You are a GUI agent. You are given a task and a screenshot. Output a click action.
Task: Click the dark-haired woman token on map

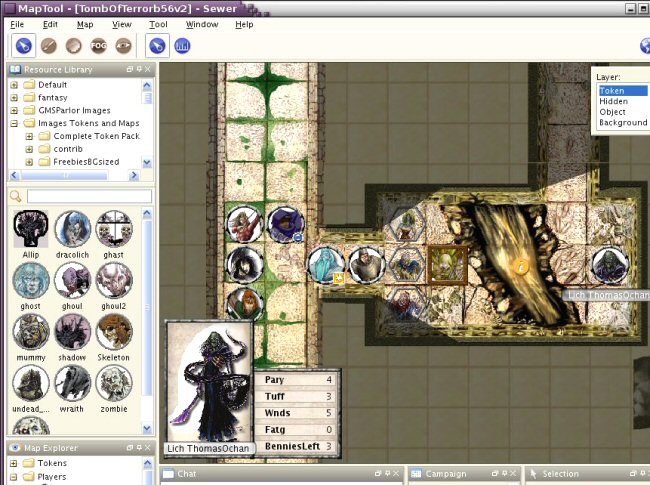pyautogui.click(x=245, y=265)
